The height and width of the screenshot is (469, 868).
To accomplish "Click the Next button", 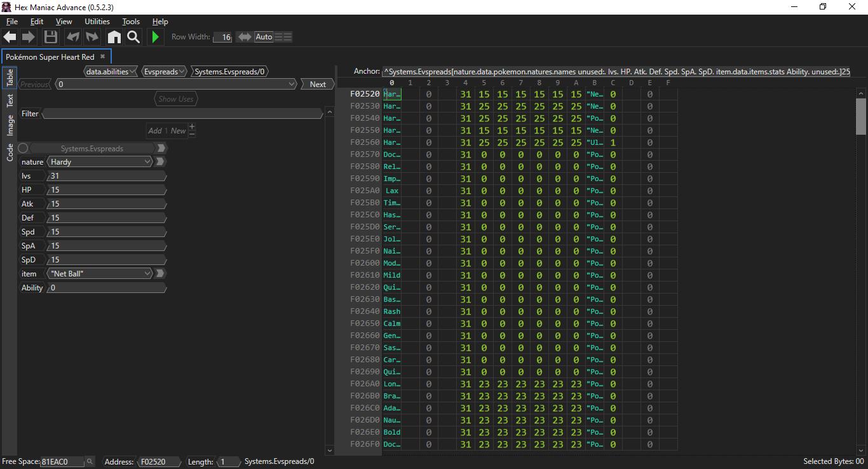I will pyautogui.click(x=318, y=85).
